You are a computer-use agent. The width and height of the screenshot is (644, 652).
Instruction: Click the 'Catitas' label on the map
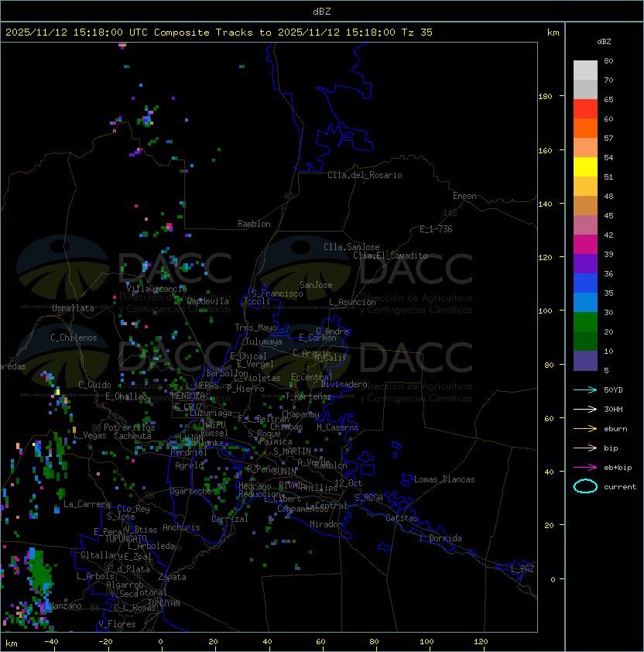(402, 518)
